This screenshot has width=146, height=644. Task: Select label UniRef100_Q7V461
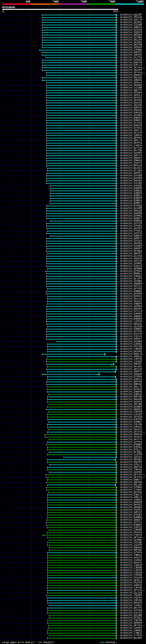pyautogui.click(x=131, y=226)
